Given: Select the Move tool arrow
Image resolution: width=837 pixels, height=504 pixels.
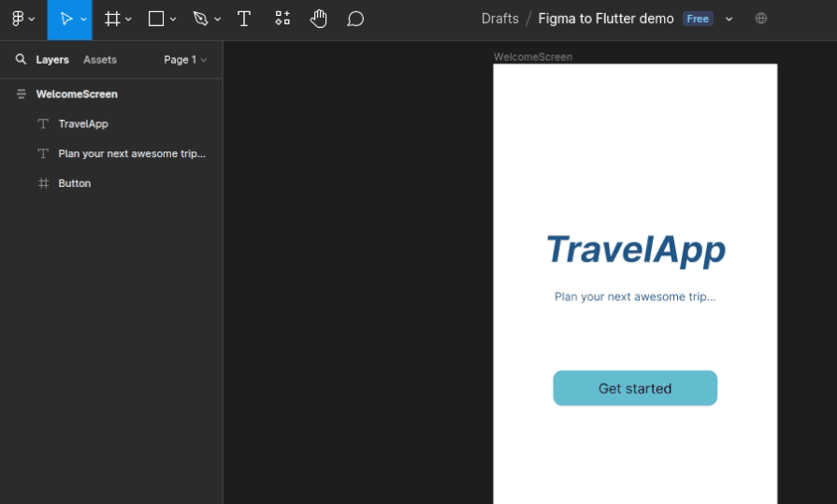Looking at the screenshot, I should pyautogui.click(x=65, y=19).
